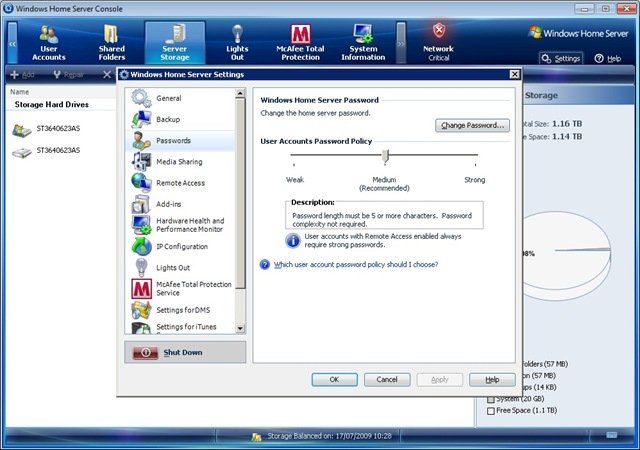Open the Lights Out tab

click(237, 43)
